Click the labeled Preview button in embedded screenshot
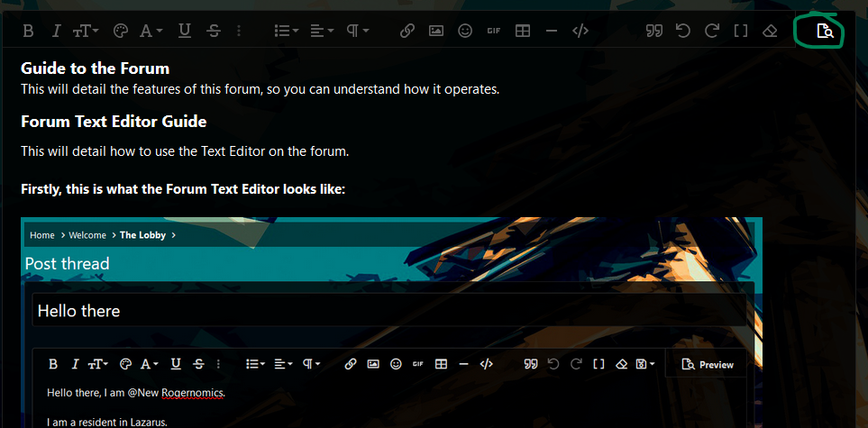The image size is (868, 428). pos(708,365)
